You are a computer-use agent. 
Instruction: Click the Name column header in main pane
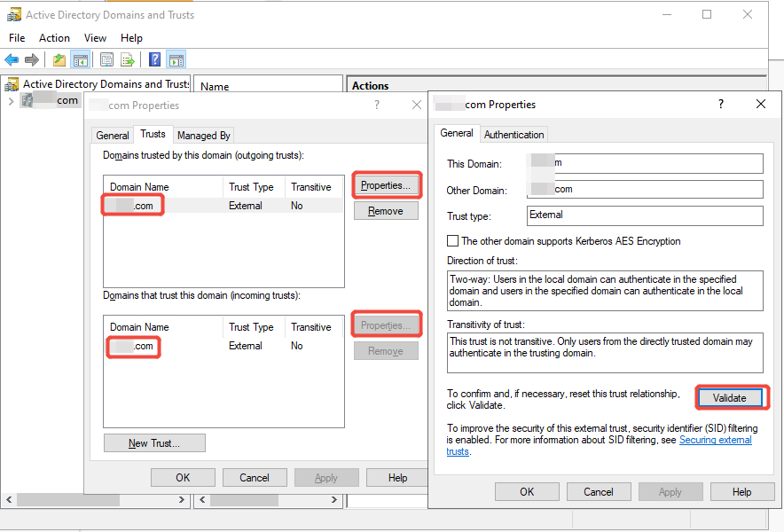268,86
